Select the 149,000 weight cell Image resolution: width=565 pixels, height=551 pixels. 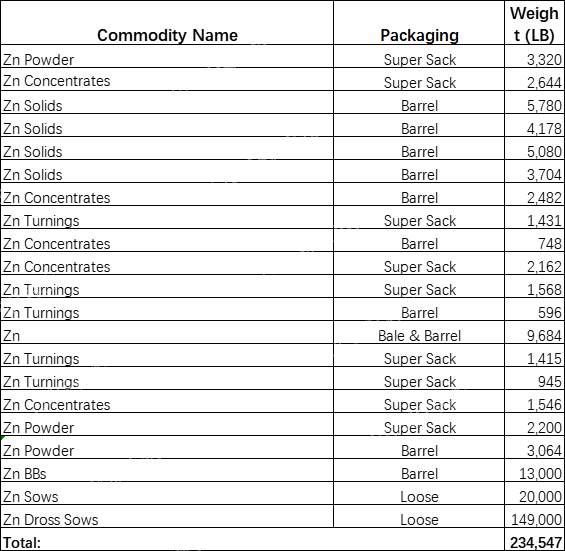click(x=534, y=516)
